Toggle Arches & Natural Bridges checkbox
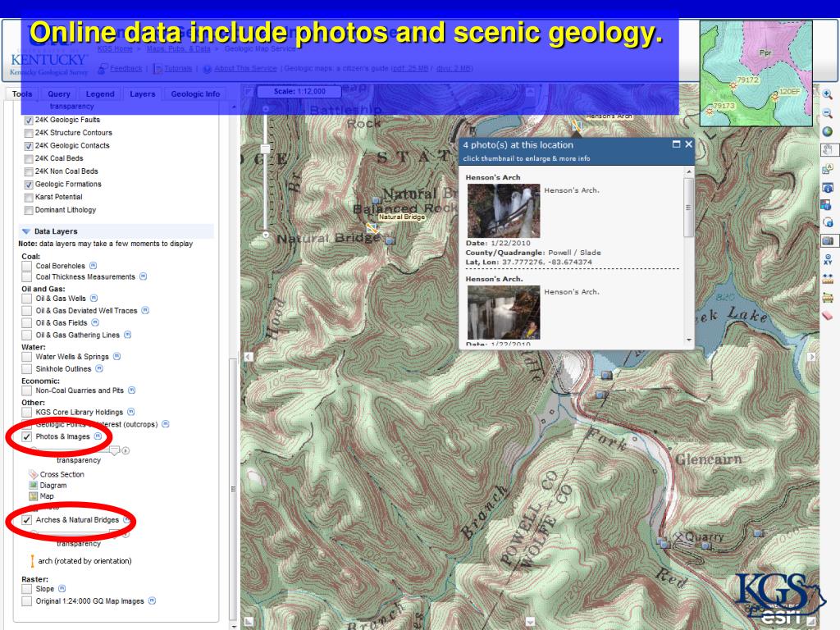Viewport: 840px width, 630px height. click(27, 519)
